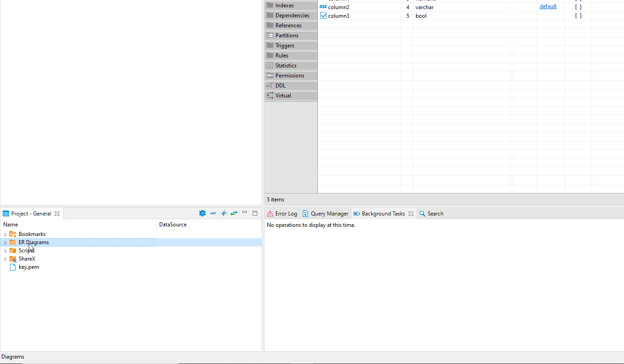Click the expand-all plus icon above Project tree

(224, 213)
